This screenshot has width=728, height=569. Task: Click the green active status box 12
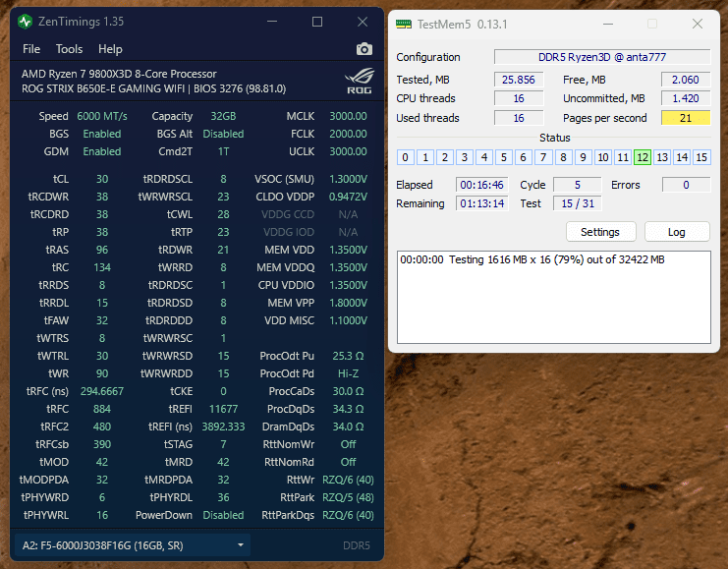tap(643, 157)
